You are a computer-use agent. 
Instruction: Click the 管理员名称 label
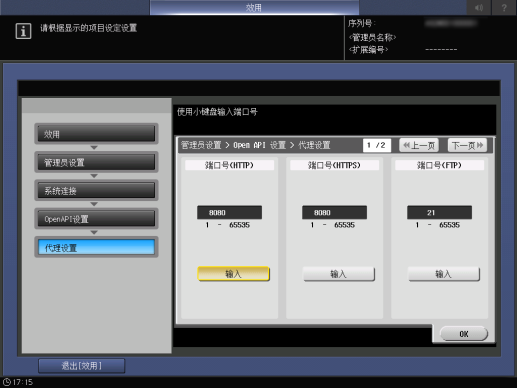pyautogui.click(x=372, y=37)
